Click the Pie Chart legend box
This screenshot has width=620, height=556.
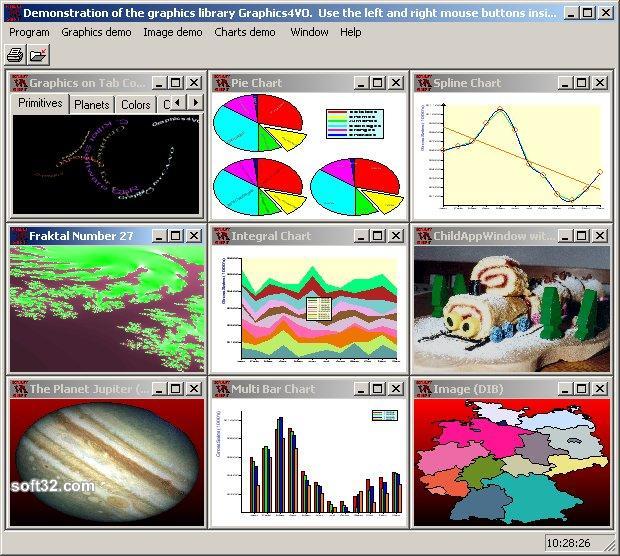[355, 124]
